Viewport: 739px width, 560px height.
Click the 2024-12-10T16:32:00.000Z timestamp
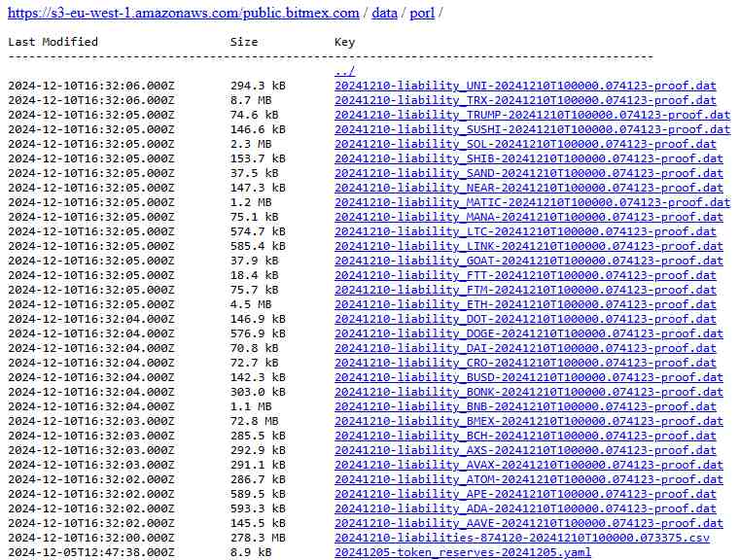click(x=91, y=539)
